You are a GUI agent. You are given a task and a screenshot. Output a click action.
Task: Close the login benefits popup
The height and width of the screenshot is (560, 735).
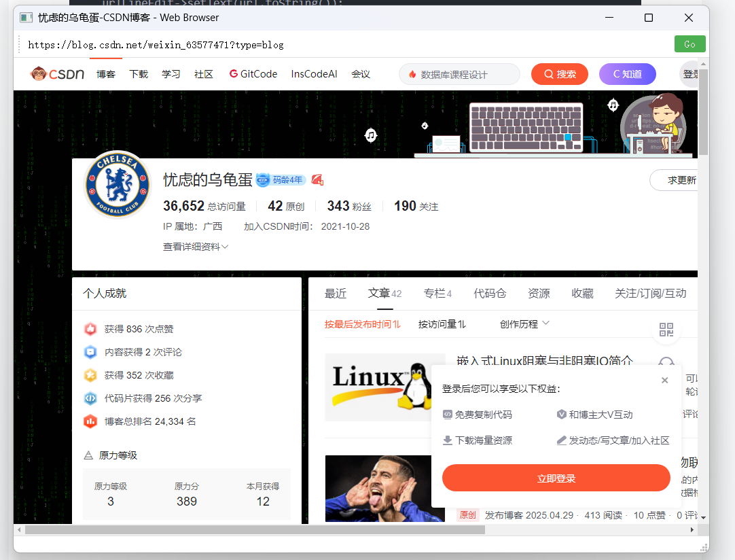[664, 380]
